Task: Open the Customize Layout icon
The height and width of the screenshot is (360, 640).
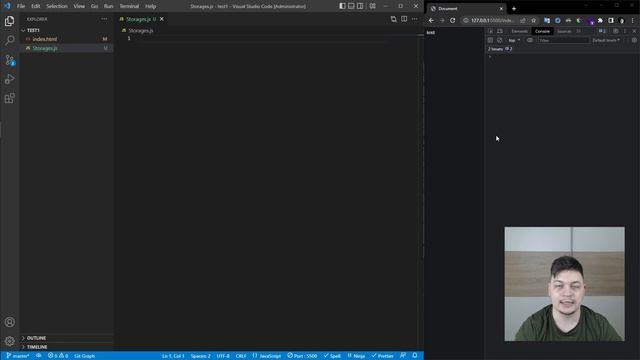Action: (372, 6)
